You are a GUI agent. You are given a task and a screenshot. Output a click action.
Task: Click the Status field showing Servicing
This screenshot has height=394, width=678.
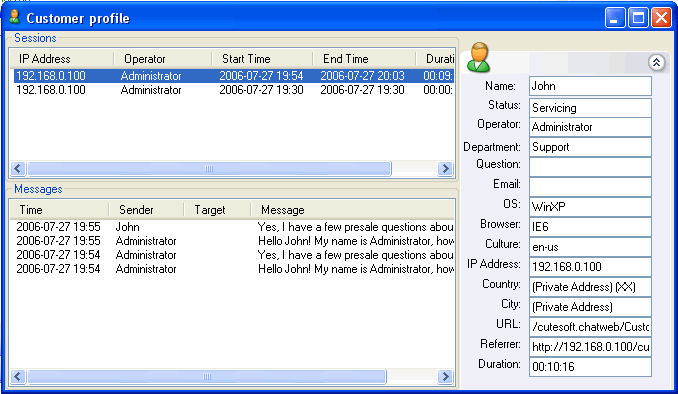tap(590, 108)
